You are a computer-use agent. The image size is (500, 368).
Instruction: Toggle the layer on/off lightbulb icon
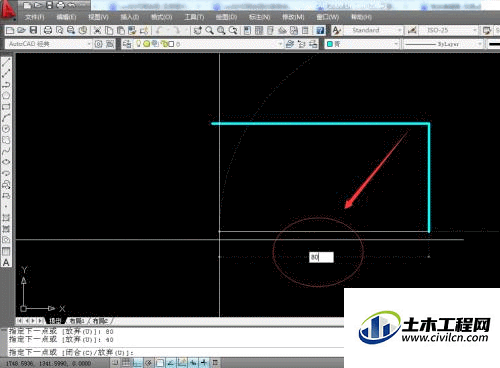tap(138, 44)
